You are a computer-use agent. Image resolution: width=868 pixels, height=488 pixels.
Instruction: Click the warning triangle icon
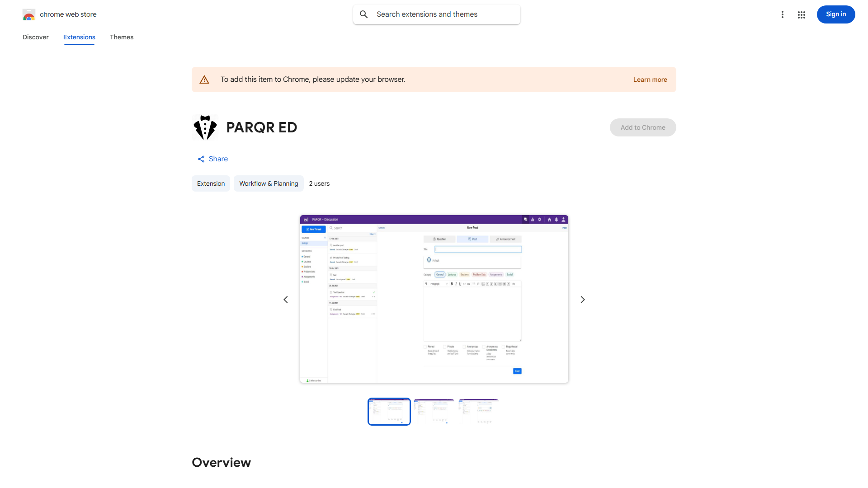click(x=204, y=80)
